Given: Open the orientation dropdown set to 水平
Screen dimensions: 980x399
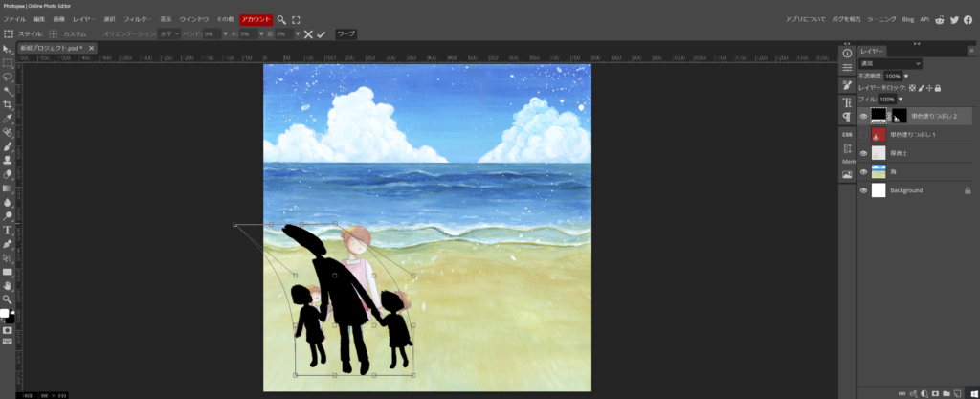Looking at the screenshot, I should click(x=169, y=33).
